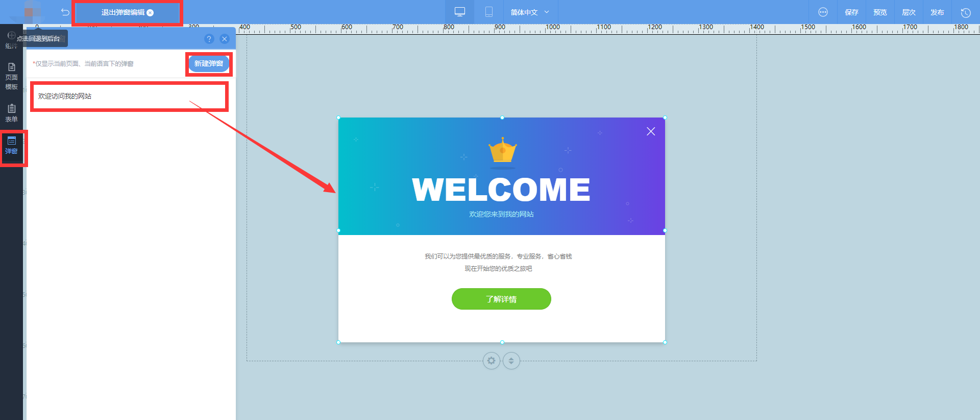Screen dimensions: 980x420
Task: Open the 表单 forms sidebar icon
Action: (12, 113)
